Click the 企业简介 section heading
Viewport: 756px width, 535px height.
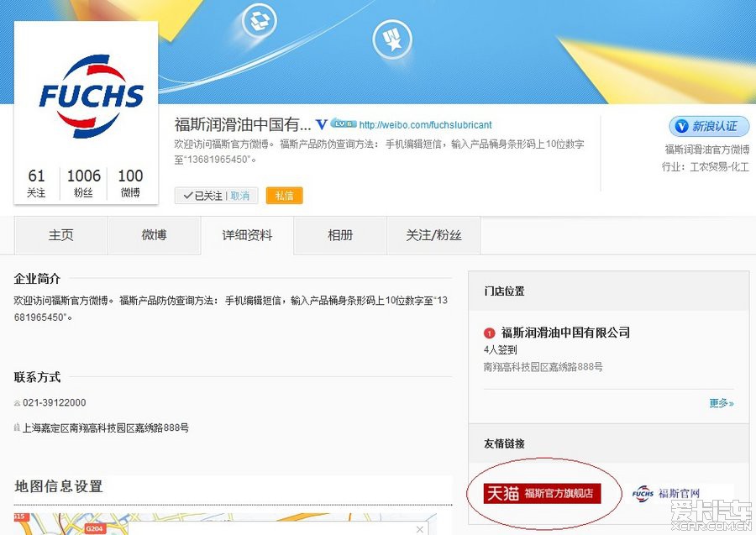(x=37, y=279)
